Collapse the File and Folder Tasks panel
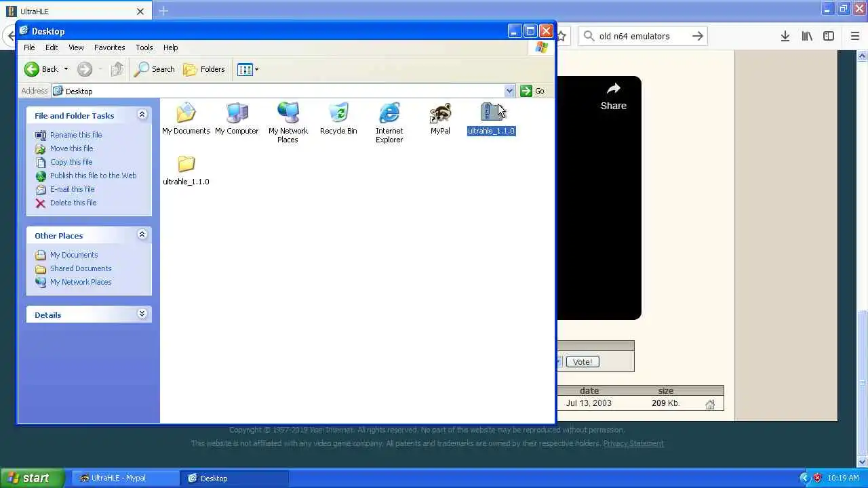868x488 pixels. (142, 115)
